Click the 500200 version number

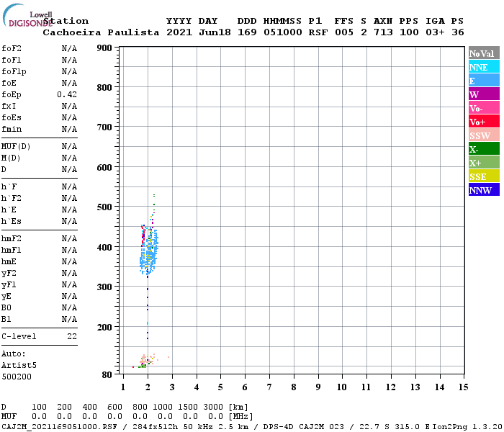pyautogui.click(x=17, y=377)
